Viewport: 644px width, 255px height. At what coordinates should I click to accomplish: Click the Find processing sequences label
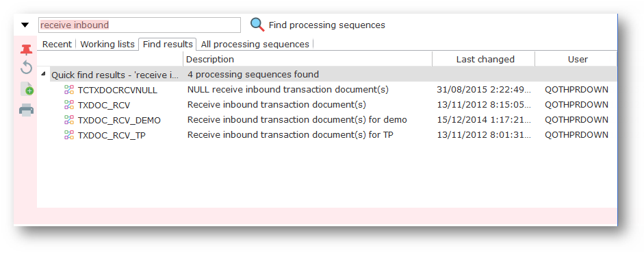pyautogui.click(x=327, y=25)
